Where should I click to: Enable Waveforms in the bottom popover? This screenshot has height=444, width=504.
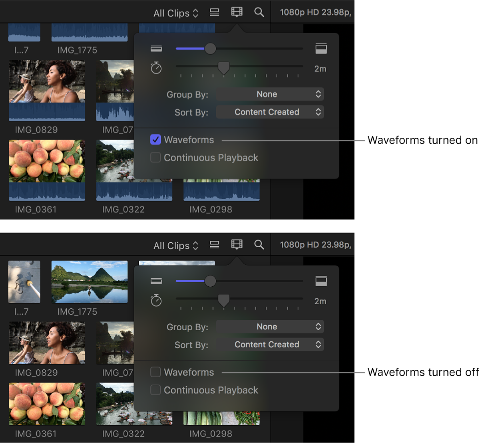pyautogui.click(x=155, y=372)
